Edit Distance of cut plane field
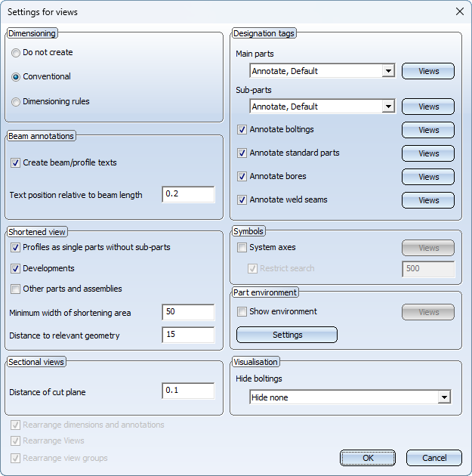This screenshot has width=472, height=476. coord(188,391)
